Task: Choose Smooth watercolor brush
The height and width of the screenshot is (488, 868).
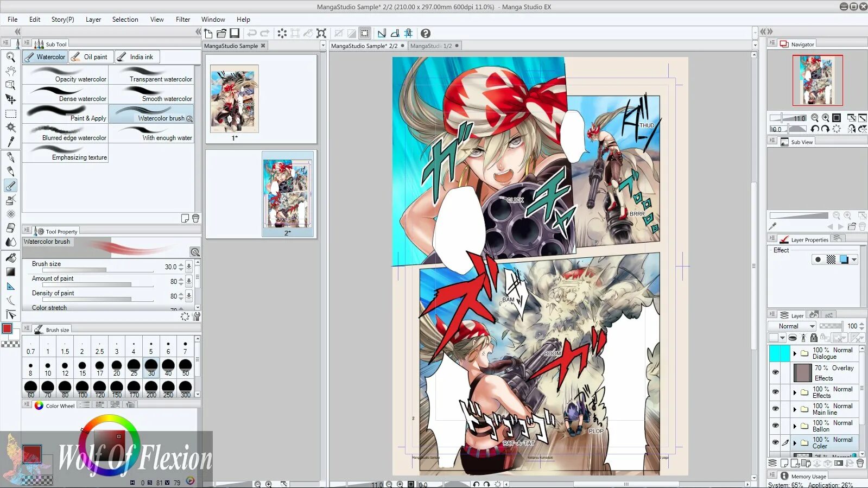Action: [151, 94]
